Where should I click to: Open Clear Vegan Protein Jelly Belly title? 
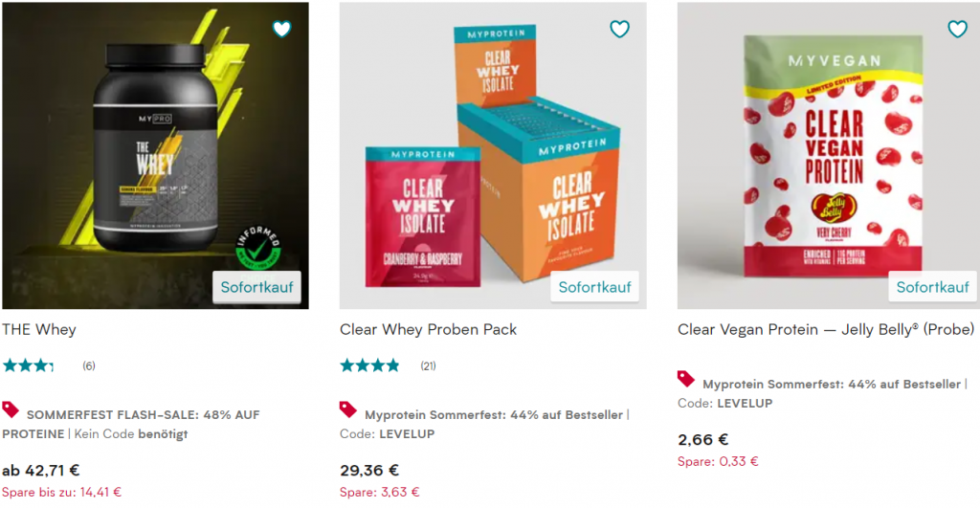[826, 329]
